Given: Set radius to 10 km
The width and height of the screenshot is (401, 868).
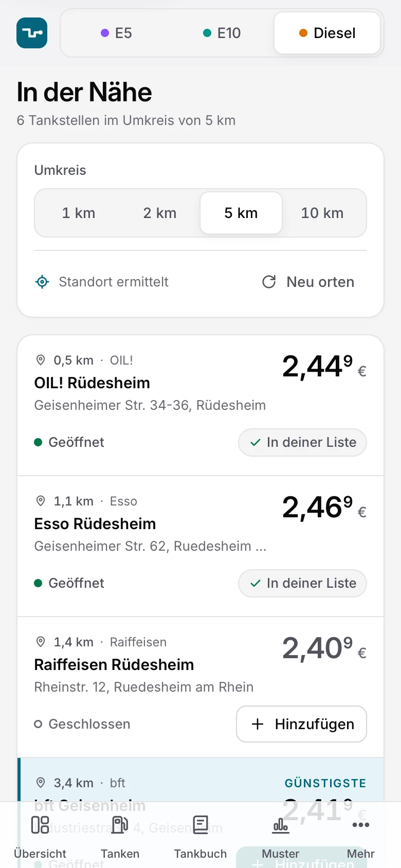Looking at the screenshot, I should (322, 213).
